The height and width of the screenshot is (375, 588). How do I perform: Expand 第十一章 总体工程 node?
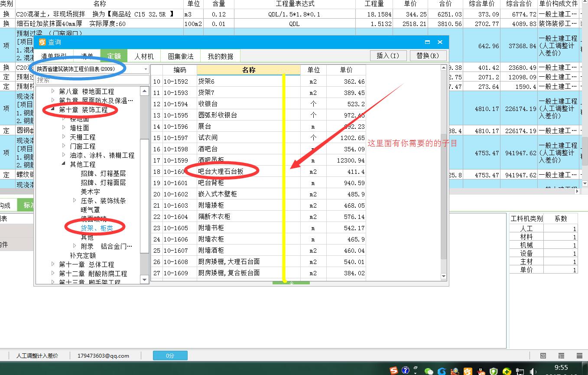pyautogui.click(x=53, y=264)
